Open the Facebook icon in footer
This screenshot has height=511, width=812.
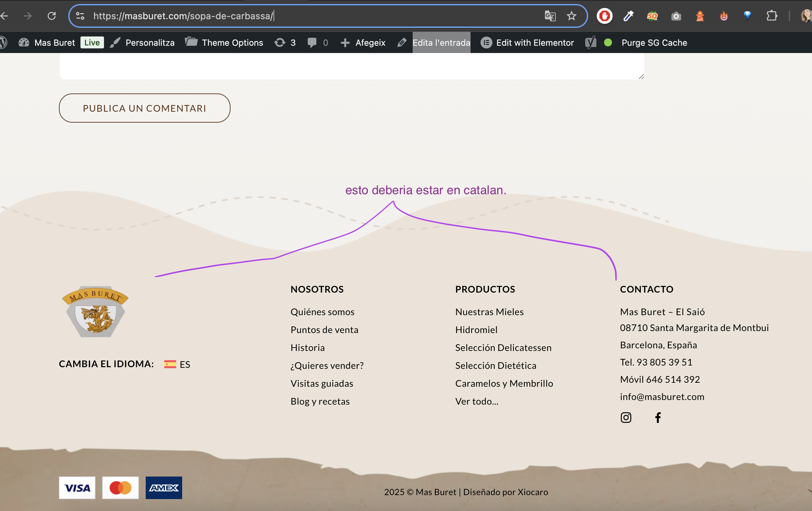(658, 418)
